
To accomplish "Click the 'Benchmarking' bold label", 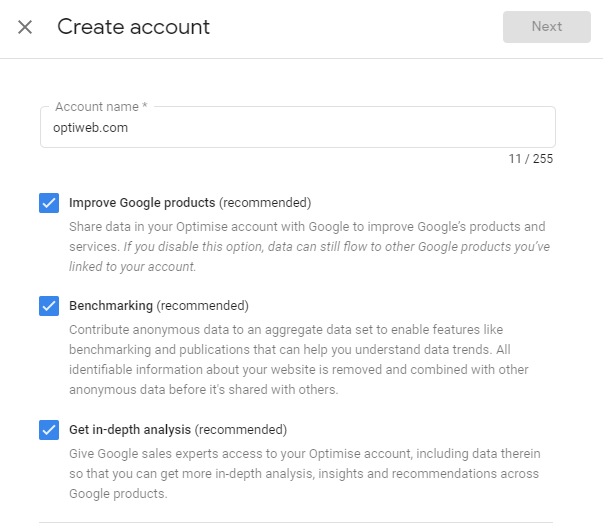I will click(110, 306).
